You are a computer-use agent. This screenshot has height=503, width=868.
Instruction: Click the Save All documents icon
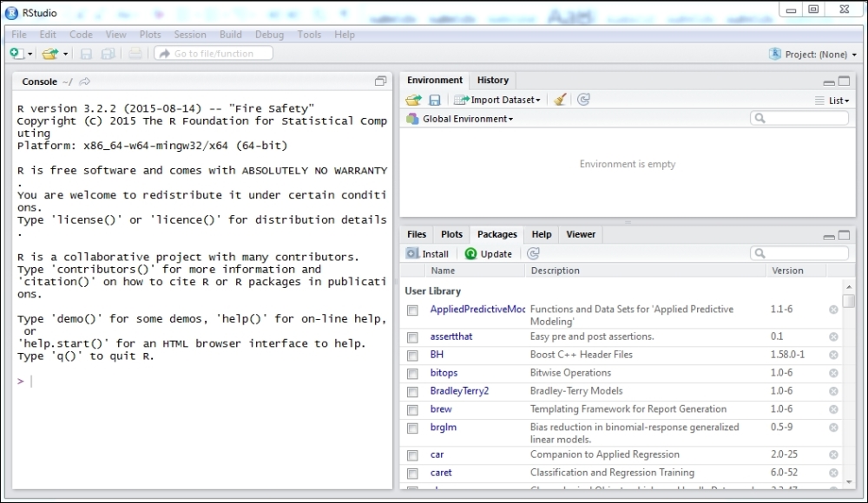[x=108, y=54]
